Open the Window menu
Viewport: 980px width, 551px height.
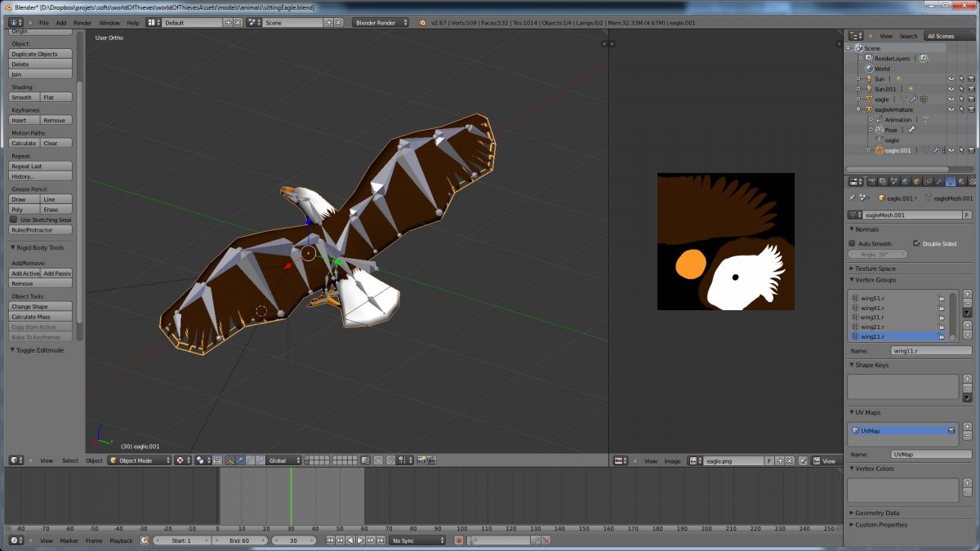tap(109, 23)
